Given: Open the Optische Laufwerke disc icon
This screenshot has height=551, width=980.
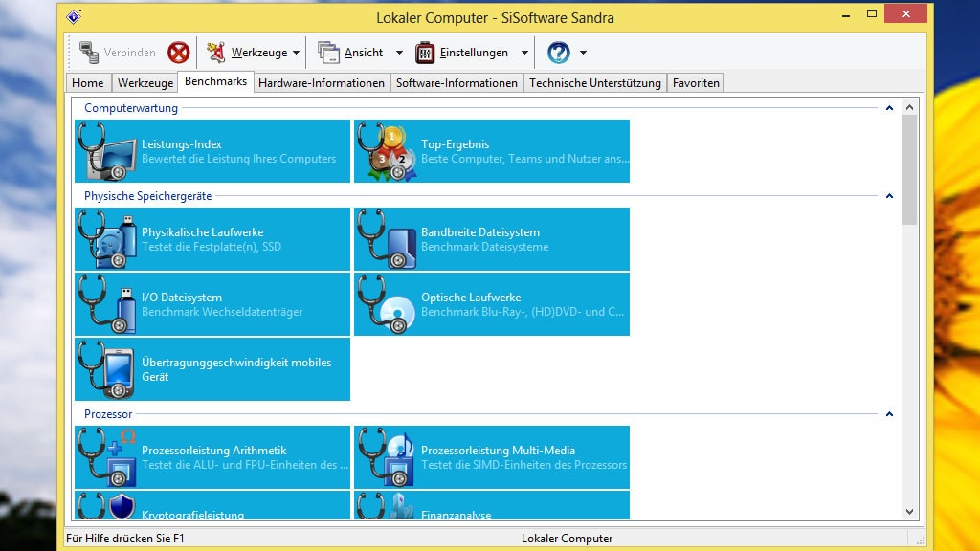Looking at the screenshot, I should coord(387,304).
